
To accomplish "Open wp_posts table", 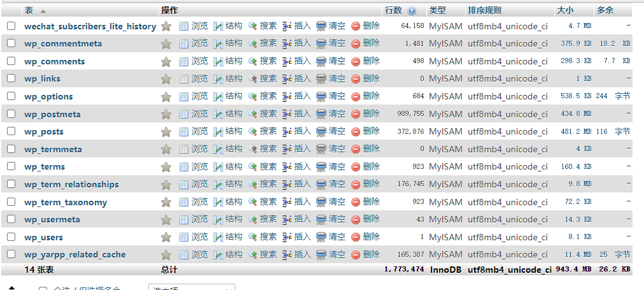I will [x=44, y=132].
